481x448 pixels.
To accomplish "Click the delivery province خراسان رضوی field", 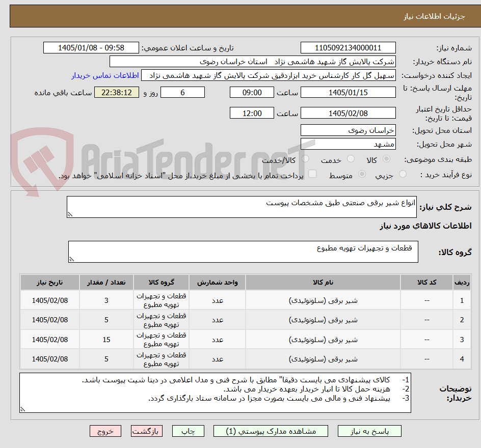I will click(x=348, y=130).
